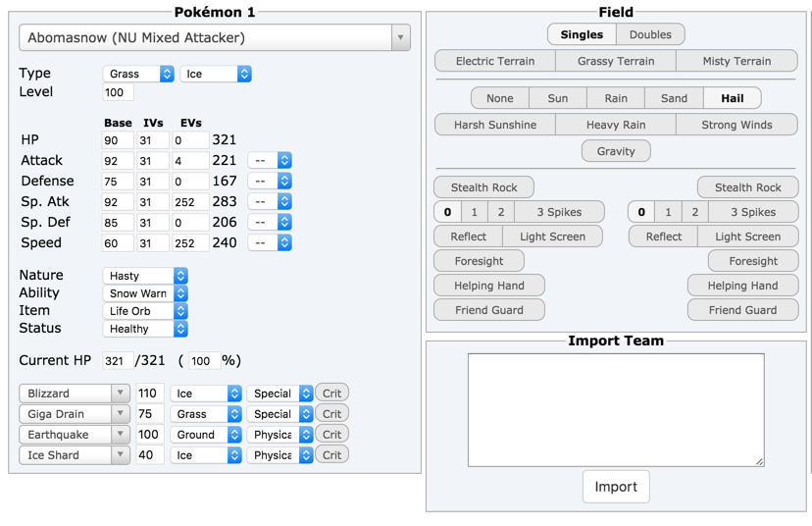
Task: Set weather to Sun
Action: pos(558,98)
